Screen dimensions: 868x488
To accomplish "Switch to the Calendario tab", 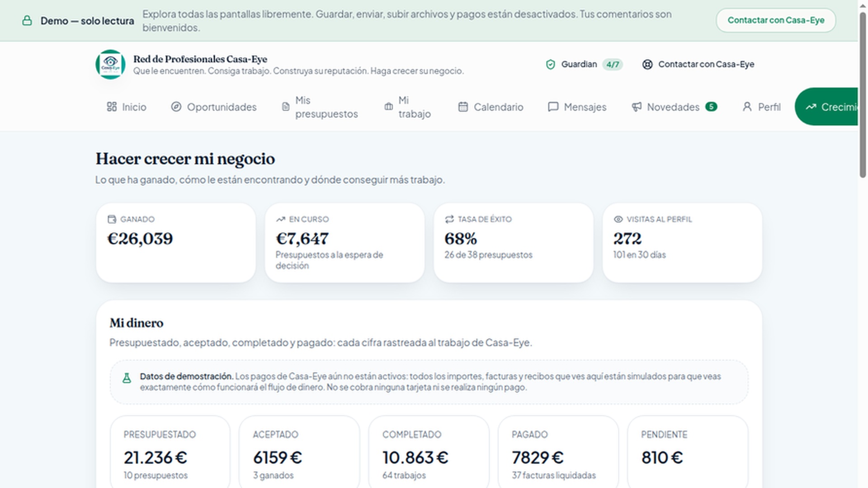I will pos(491,107).
